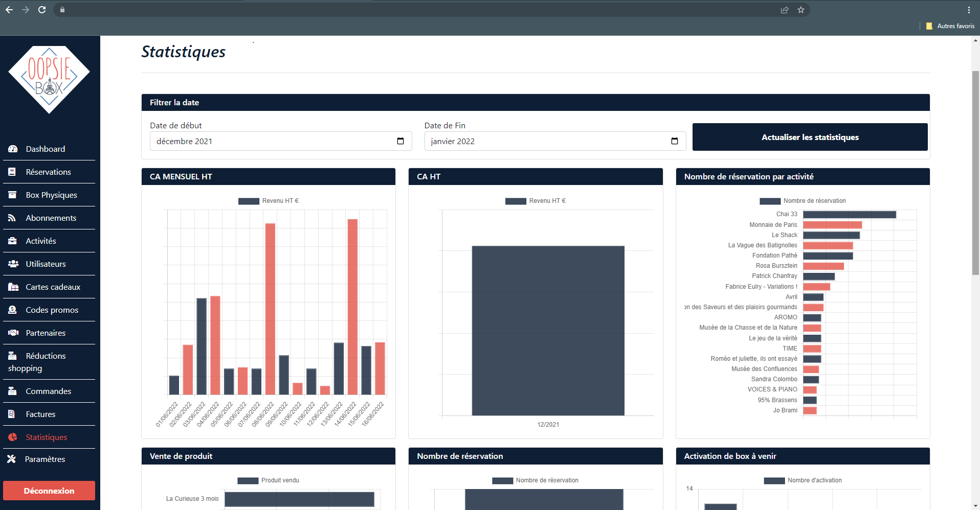Toggle Nombre de réservation legend in activity chart
980x510 pixels.
[770, 201]
